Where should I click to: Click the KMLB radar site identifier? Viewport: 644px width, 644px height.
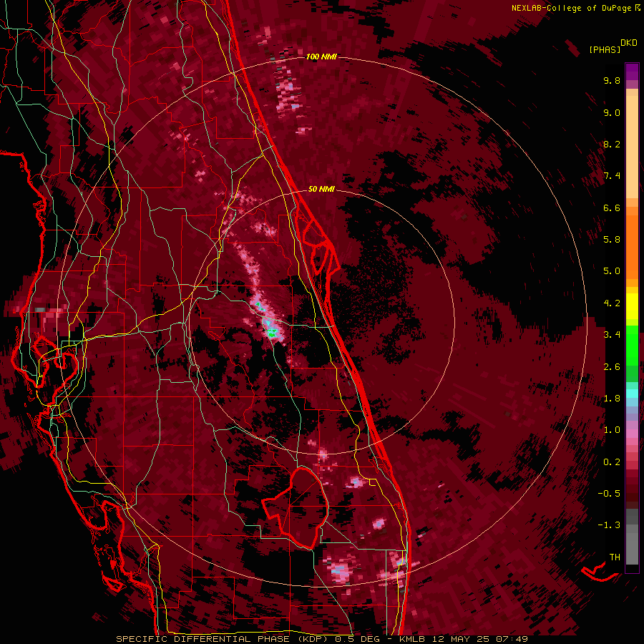coord(412,639)
